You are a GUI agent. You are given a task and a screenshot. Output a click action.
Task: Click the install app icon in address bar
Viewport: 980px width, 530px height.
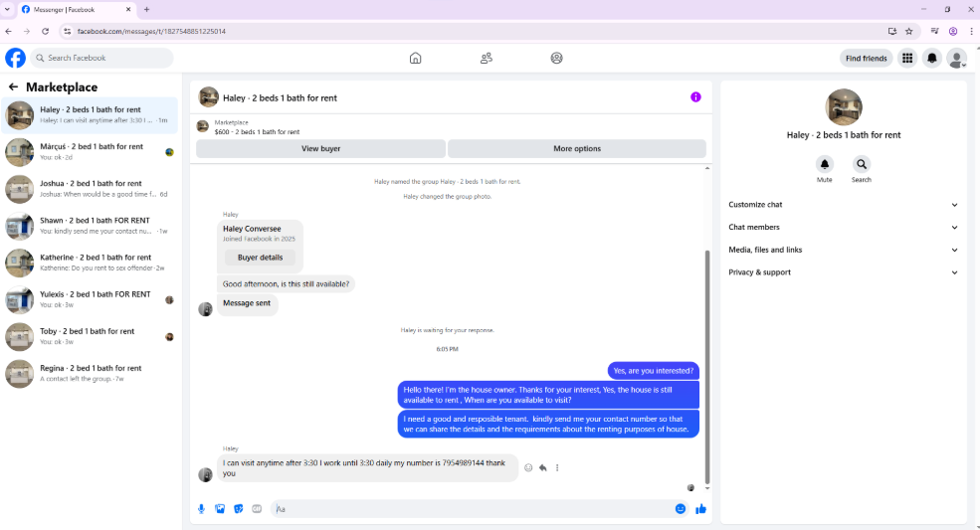[x=892, y=31]
